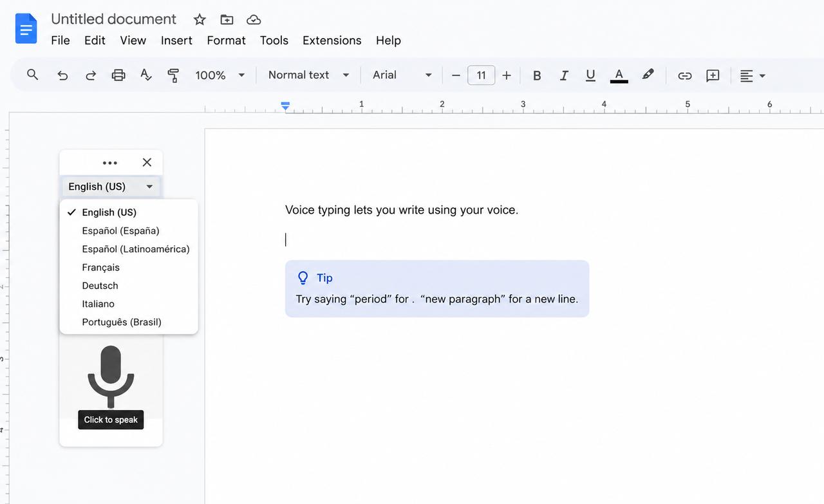Image resolution: width=824 pixels, height=504 pixels.
Task: Open the Tools menu
Action: tap(274, 40)
